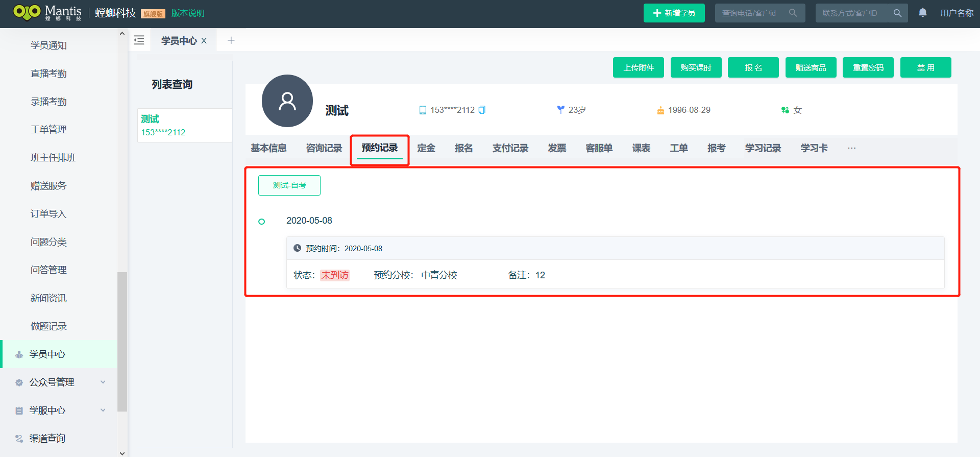
Task: Open the 客服单 tab
Action: [x=599, y=148]
